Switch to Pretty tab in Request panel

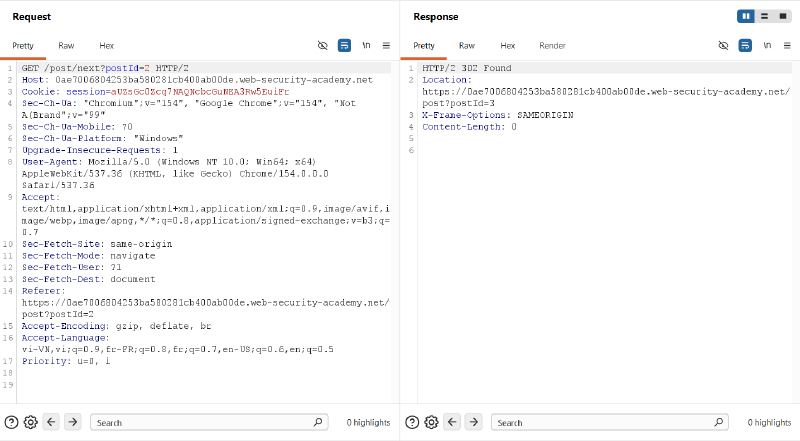click(x=23, y=45)
